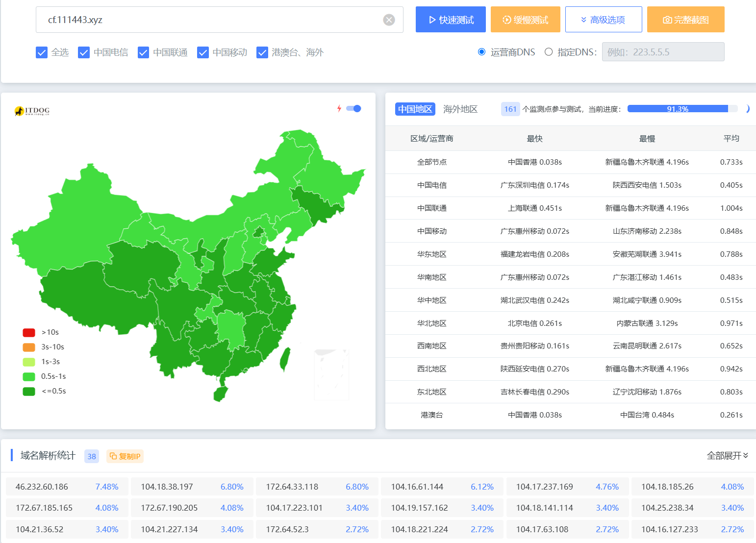Switch to the 海外地区 tab
This screenshot has width=756, height=543.
460,109
